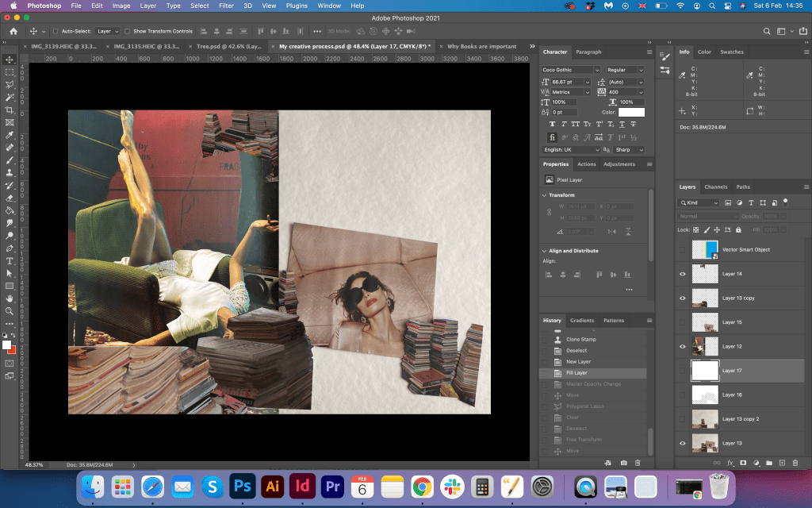Click the white text Color swatch

[631, 113]
